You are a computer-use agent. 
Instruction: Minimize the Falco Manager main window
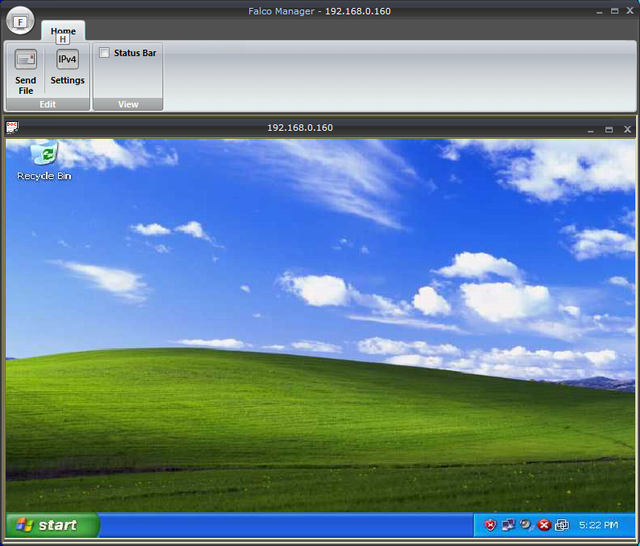click(599, 11)
